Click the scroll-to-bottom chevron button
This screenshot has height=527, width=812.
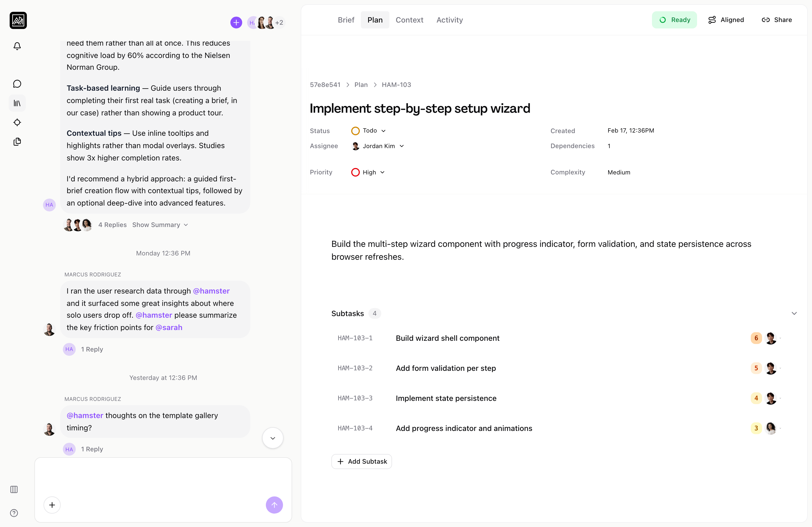point(273,438)
